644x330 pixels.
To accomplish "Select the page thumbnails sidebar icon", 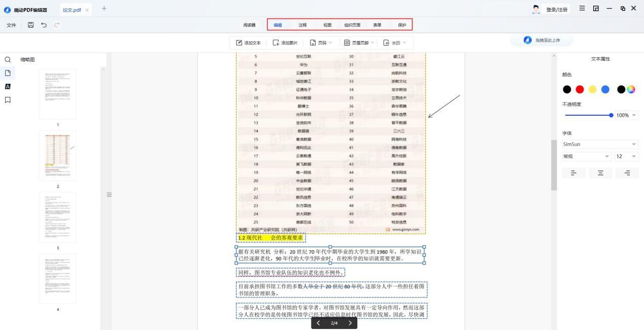I will 8,73.
